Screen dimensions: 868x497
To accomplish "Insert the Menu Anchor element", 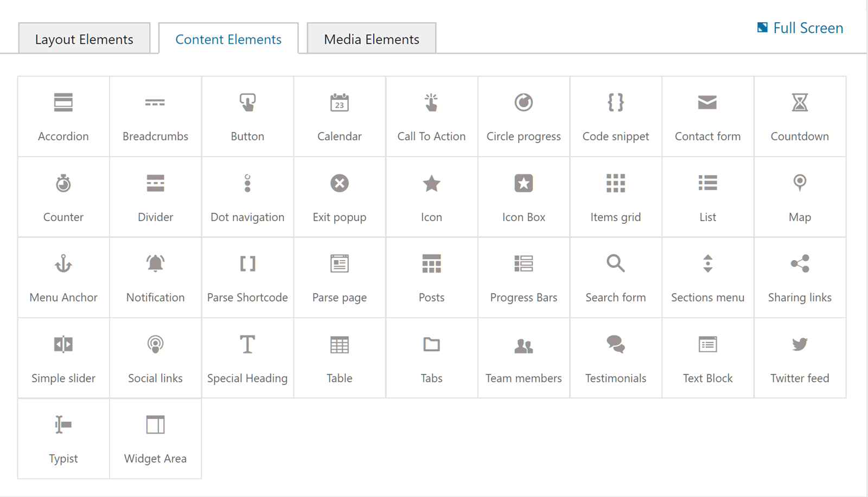I will coord(63,264).
